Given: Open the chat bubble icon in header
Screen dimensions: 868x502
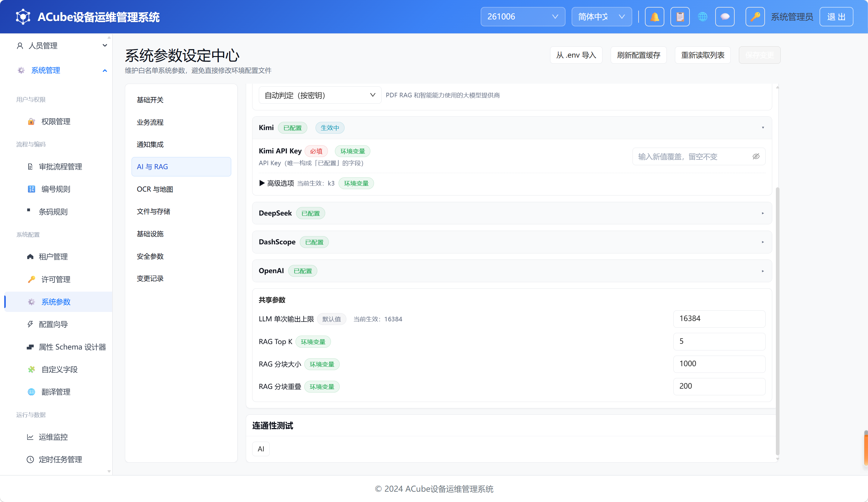Looking at the screenshot, I should coord(725,17).
